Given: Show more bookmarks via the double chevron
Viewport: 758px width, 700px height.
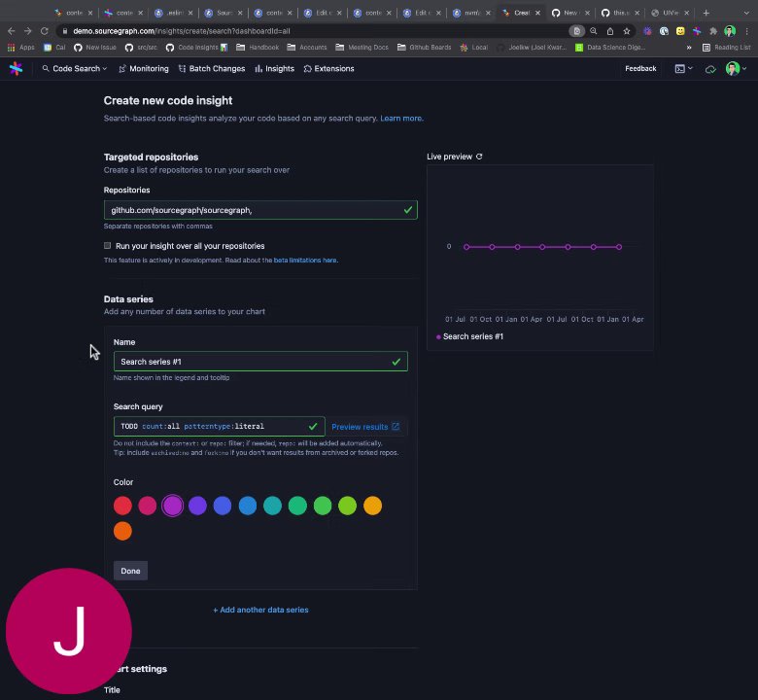Looking at the screenshot, I should pos(689,48).
